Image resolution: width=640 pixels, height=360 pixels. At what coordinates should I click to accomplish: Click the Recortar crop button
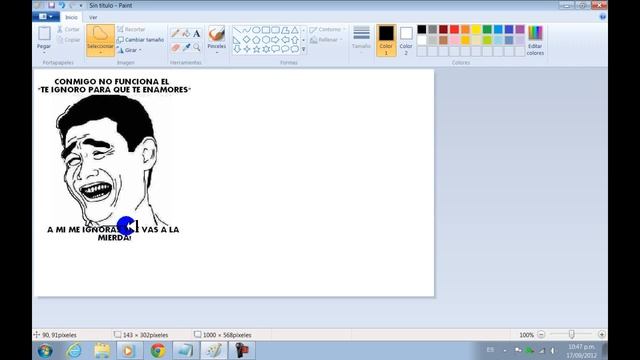(131, 29)
